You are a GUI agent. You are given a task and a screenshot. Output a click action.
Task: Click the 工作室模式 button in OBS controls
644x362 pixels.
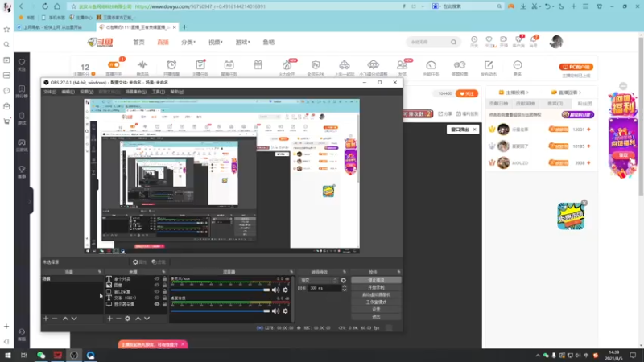pyautogui.click(x=376, y=302)
